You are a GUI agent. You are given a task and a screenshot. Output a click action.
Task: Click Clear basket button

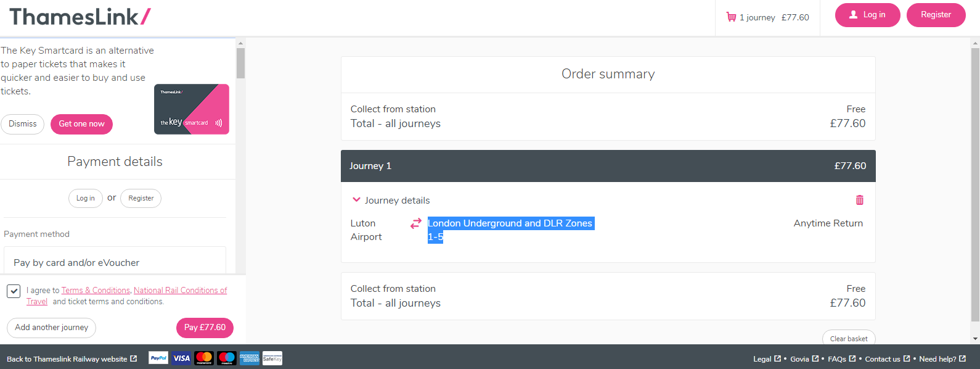pos(849,338)
